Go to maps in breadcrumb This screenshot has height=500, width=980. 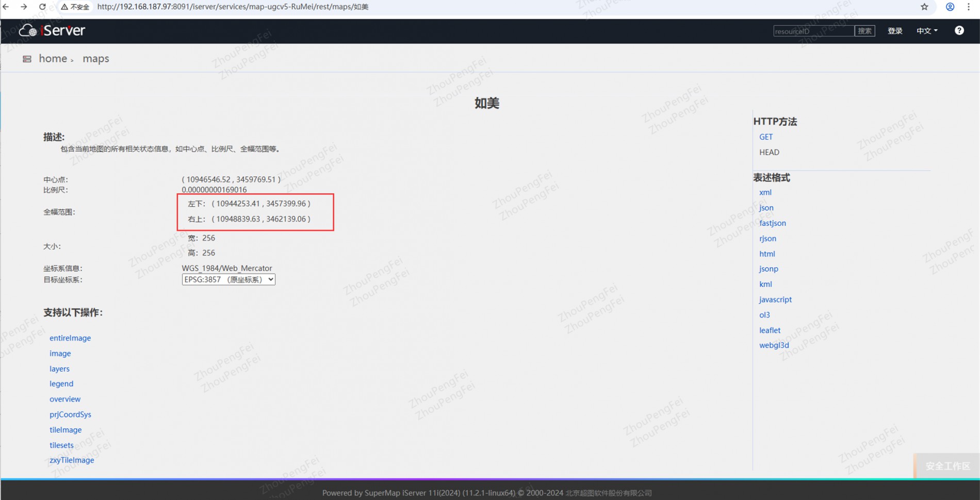[x=96, y=59]
